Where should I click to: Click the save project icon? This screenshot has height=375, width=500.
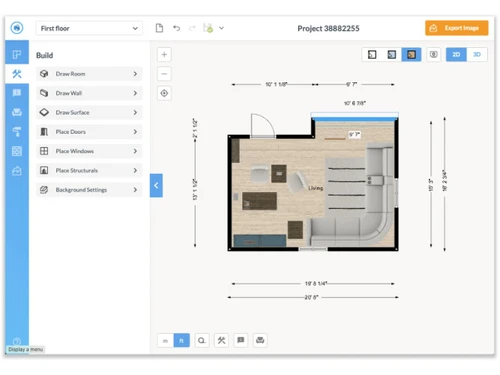click(208, 28)
